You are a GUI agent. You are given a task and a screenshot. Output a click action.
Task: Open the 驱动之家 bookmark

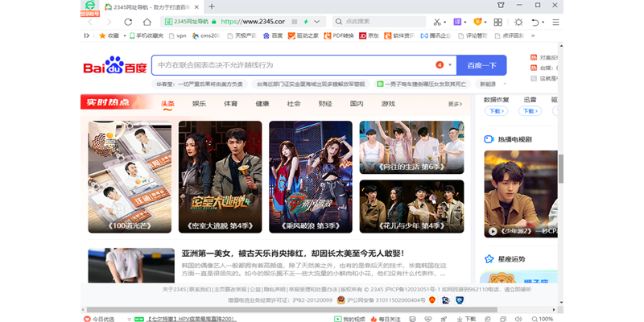303,35
